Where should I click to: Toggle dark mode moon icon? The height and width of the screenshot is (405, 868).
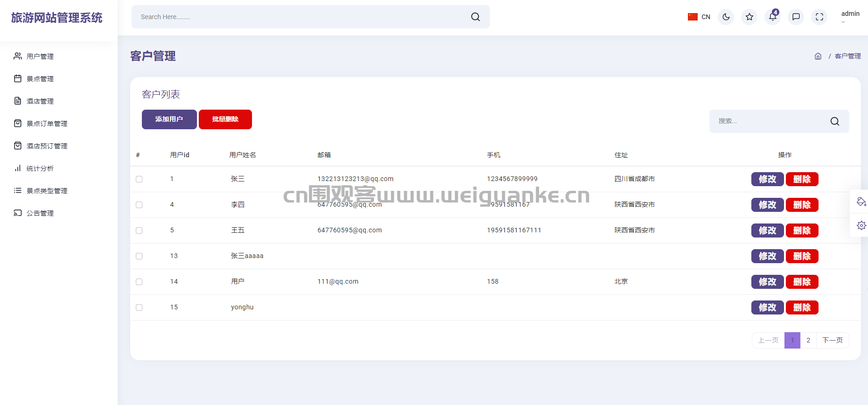point(726,17)
